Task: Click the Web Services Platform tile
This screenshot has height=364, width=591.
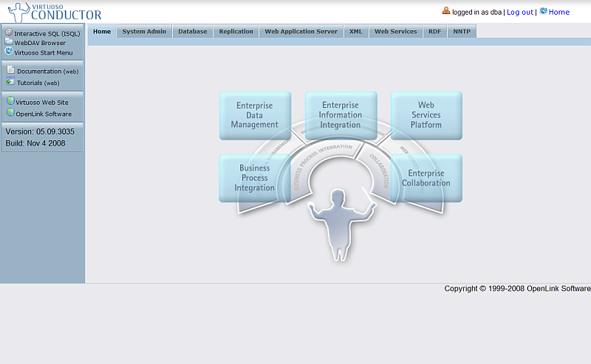Action: coord(426,115)
